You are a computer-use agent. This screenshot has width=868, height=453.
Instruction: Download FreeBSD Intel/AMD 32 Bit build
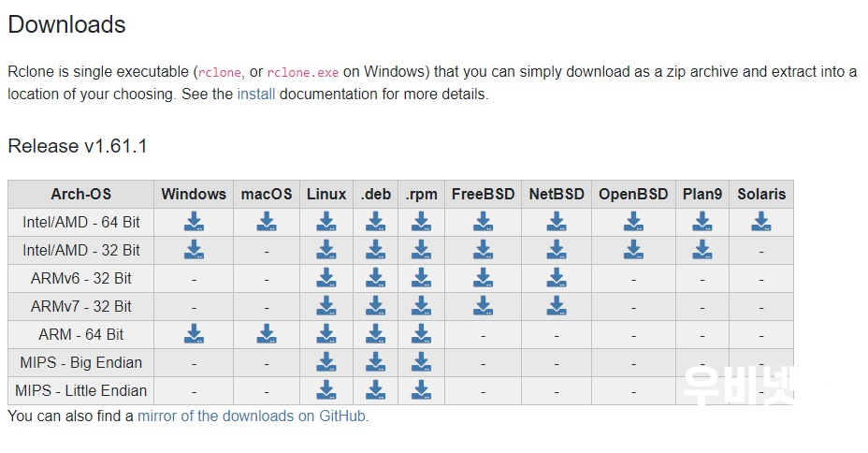point(484,250)
